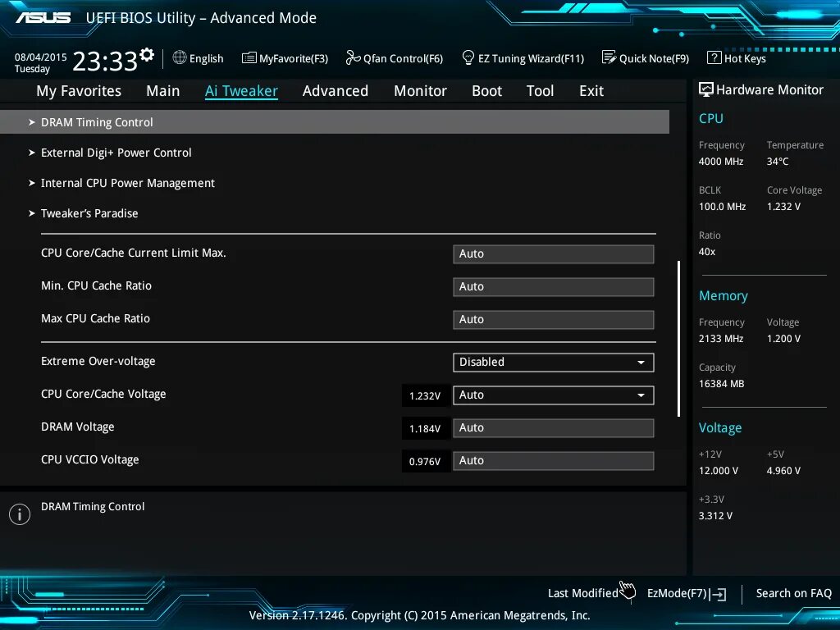Click CPU VCCIO Voltage Auto field

click(553, 461)
